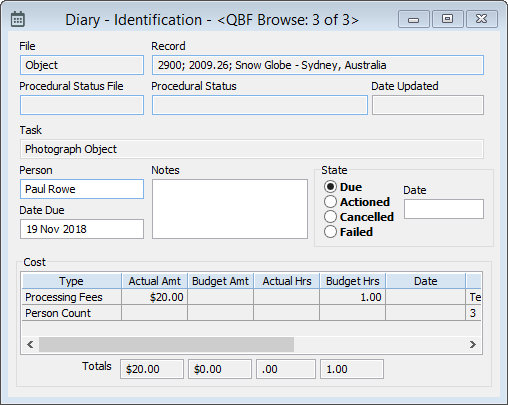Screen dimensions: 508x405
Task: Click the State Date field
Action: click(444, 209)
